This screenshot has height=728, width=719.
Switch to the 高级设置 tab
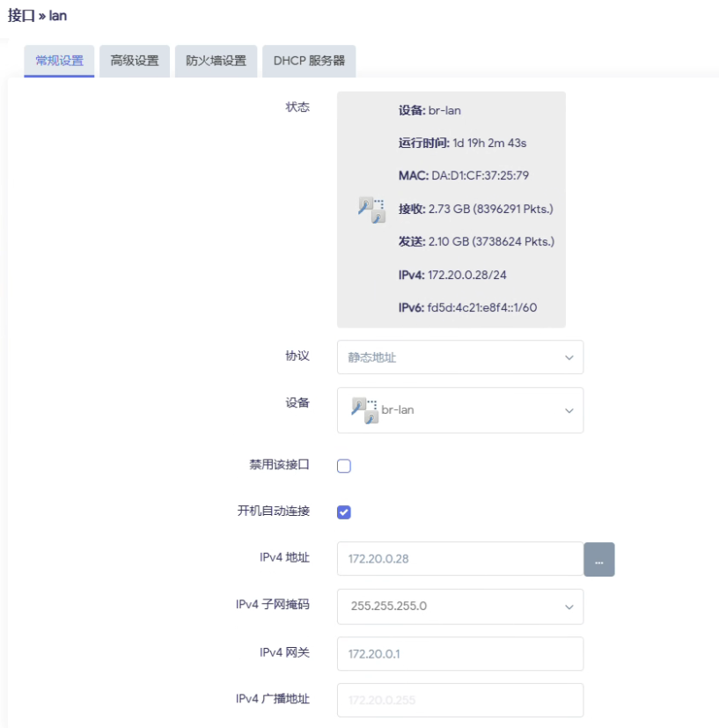[x=135, y=61]
